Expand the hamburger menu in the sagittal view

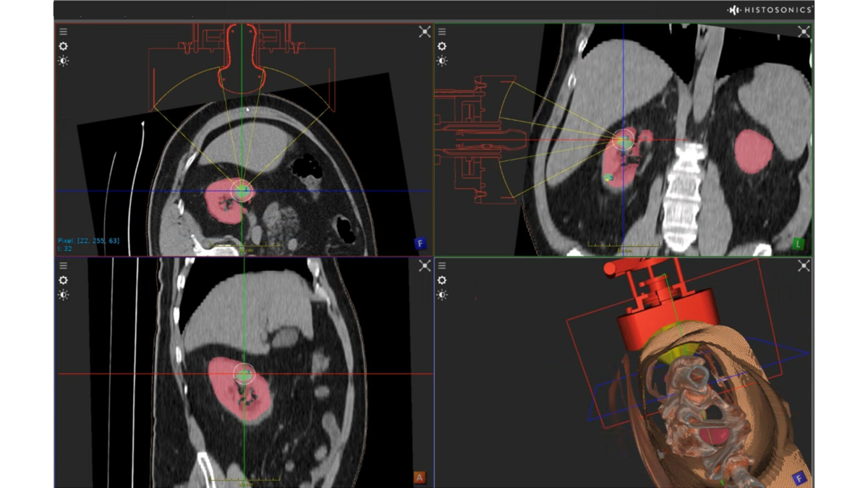[64, 266]
